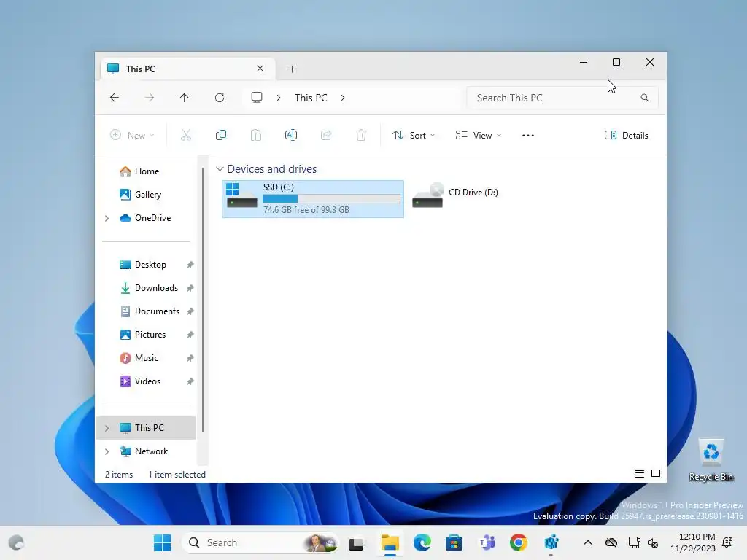Click the Copy icon in toolbar
The image size is (747, 560).
coord(220,135)
